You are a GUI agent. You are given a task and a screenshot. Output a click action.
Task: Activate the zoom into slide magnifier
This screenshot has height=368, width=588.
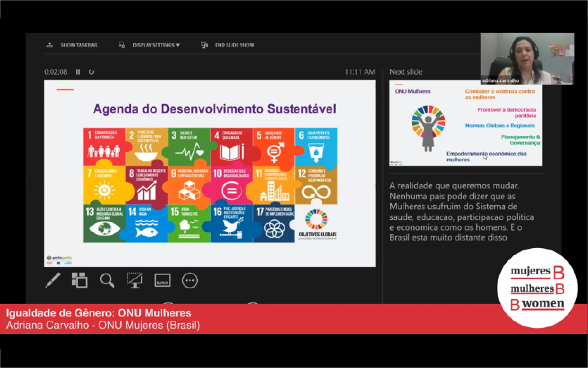(107, 280)
